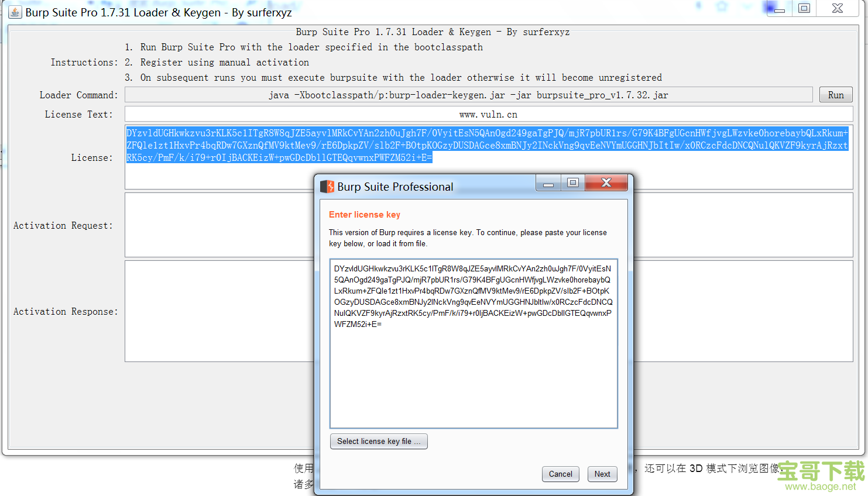The height and width of the screenshot is (496, 868).
Task: Click the License Text field showing www.vuln.cn
Action: click(489, 114)
